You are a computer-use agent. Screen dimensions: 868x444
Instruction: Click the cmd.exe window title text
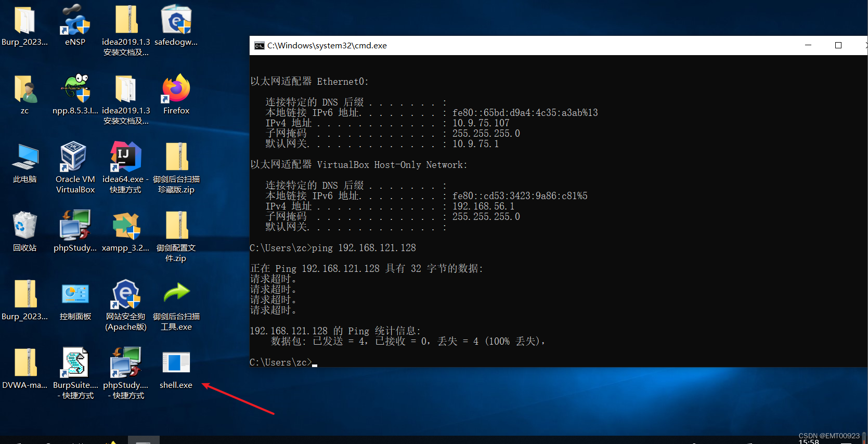[x=327, y=46]
